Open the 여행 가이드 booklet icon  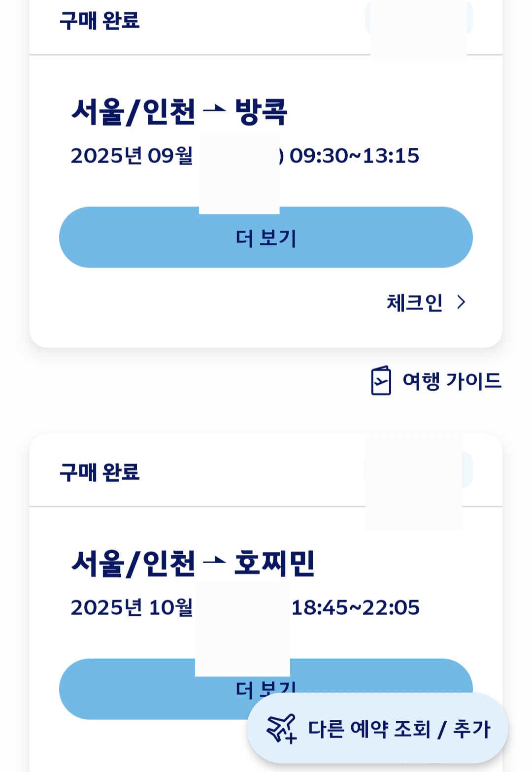[381, 380]
